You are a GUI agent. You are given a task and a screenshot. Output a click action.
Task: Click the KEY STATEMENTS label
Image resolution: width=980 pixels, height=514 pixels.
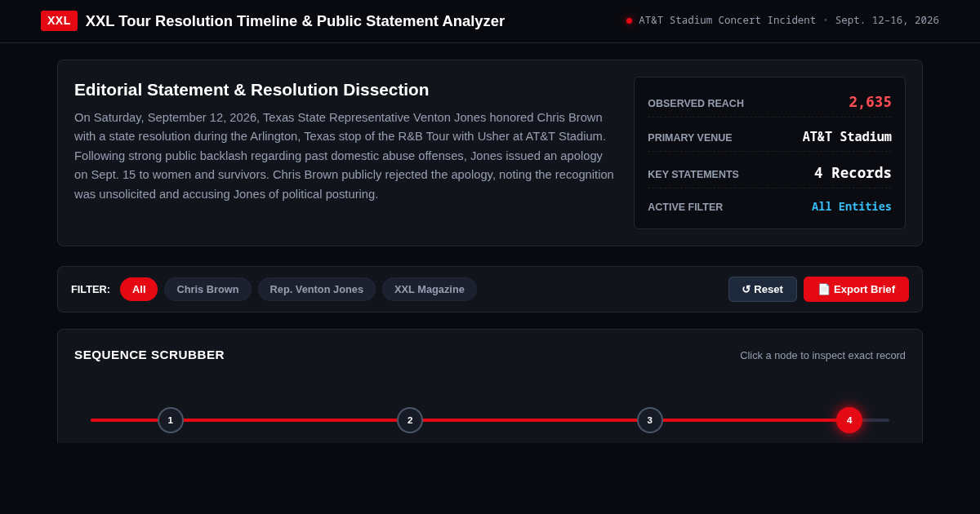693,175
